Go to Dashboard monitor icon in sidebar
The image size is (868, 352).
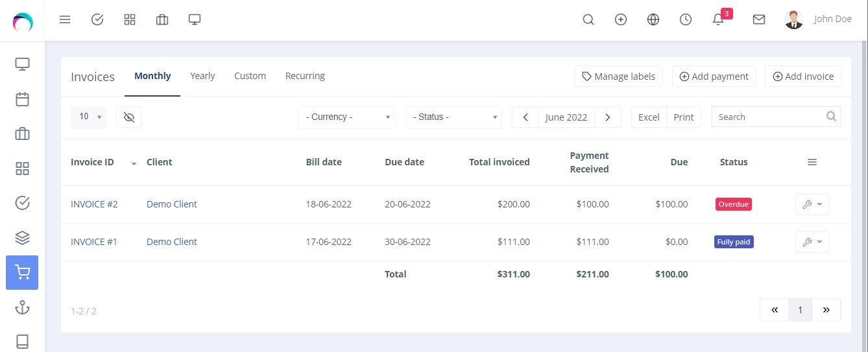pos(23,64)
